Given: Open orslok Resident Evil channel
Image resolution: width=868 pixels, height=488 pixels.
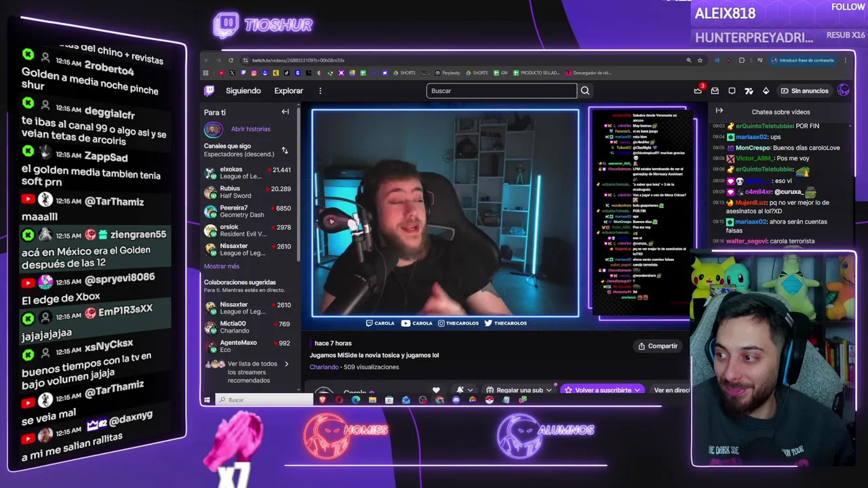Looking at the screenshot, I should pyautogui.click(x=248, y=230).
